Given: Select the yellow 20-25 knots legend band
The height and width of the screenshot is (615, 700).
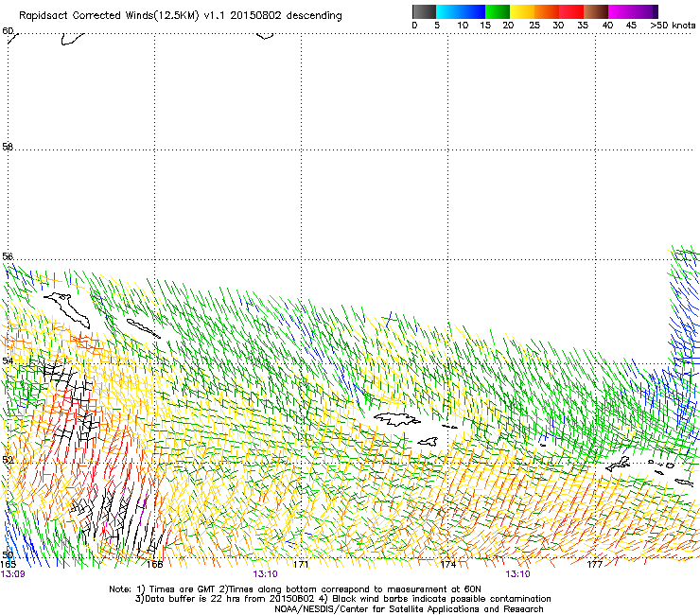Looking at the screenshot, I should [x=522, y=11].
